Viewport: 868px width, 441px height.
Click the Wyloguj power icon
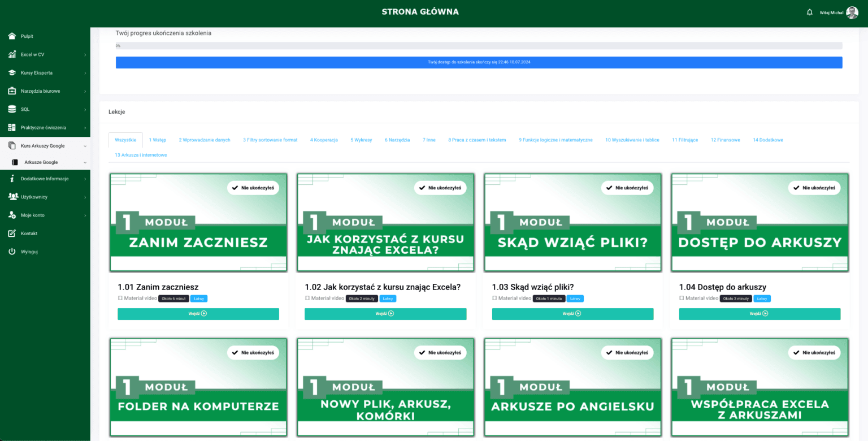[12, 252]
